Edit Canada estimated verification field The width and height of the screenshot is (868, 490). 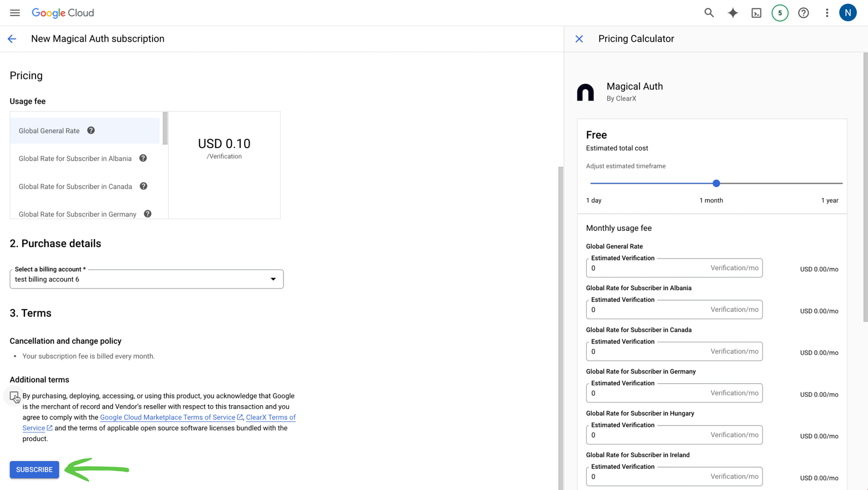674,351
